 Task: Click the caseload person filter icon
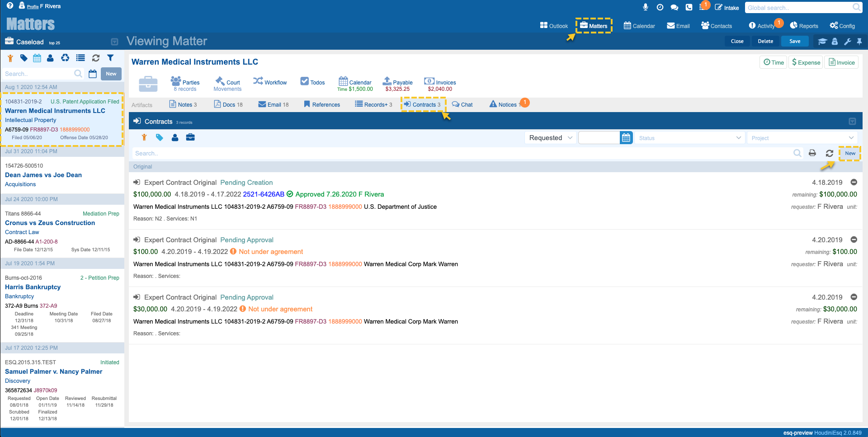click(x=50, y=58)
